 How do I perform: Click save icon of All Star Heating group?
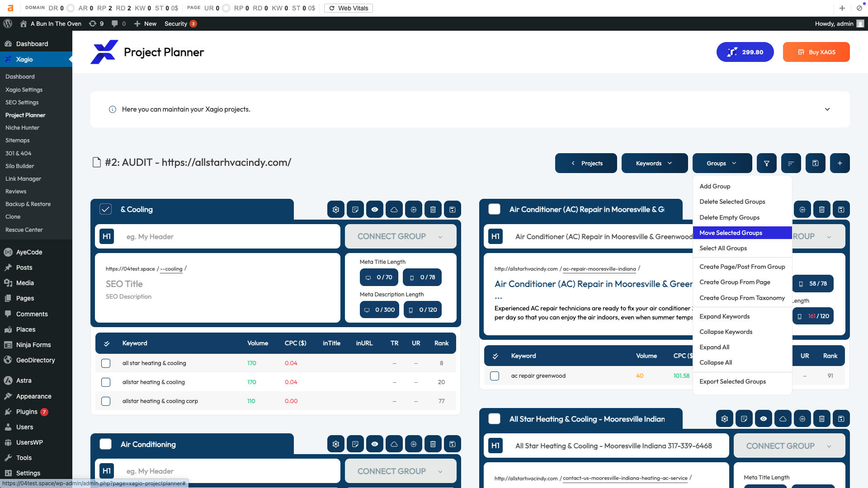pos(841,419)
